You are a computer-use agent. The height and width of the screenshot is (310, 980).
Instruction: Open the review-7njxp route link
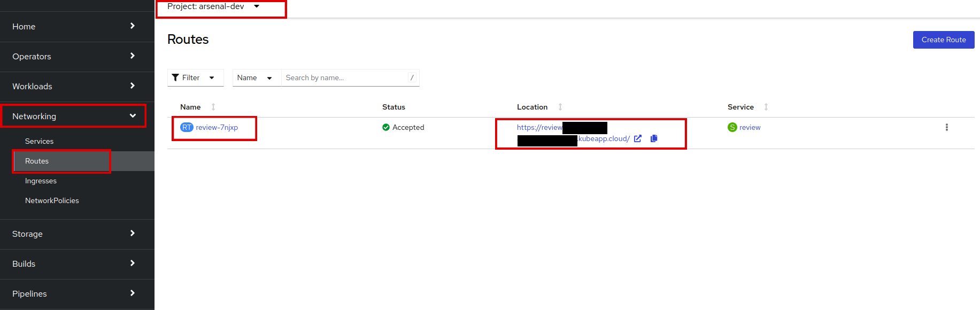[217, 127]
